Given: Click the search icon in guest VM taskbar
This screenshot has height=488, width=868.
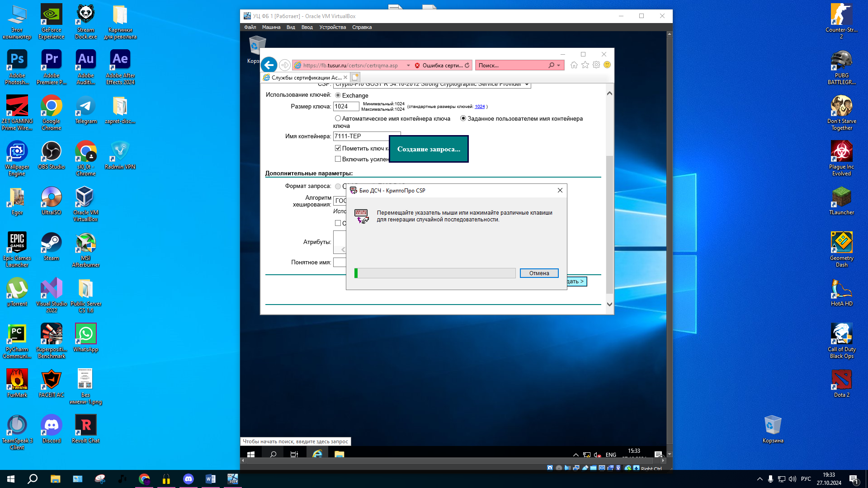Looking at the screenshot, I should [273, 454].
